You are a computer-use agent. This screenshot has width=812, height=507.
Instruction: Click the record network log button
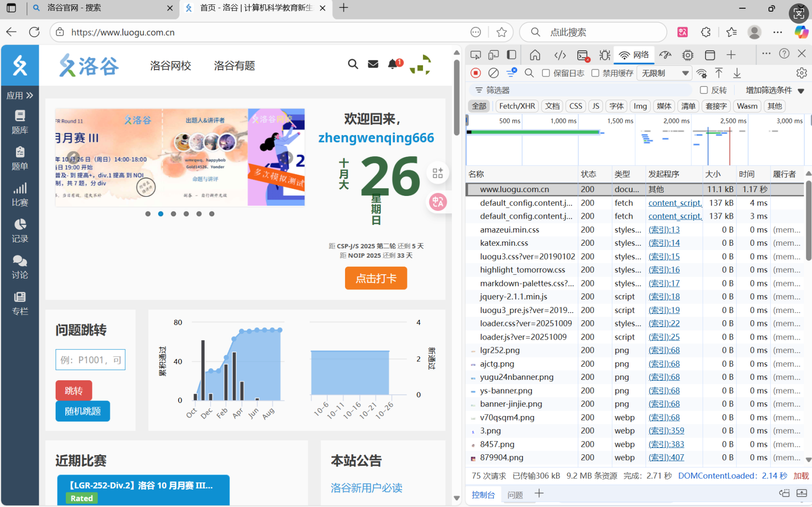(x=476, y=73)
